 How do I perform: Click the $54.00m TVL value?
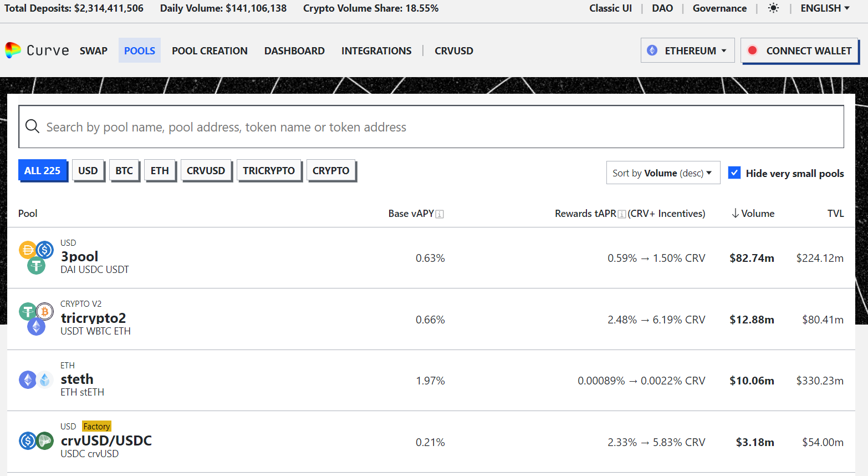[823, 442]
